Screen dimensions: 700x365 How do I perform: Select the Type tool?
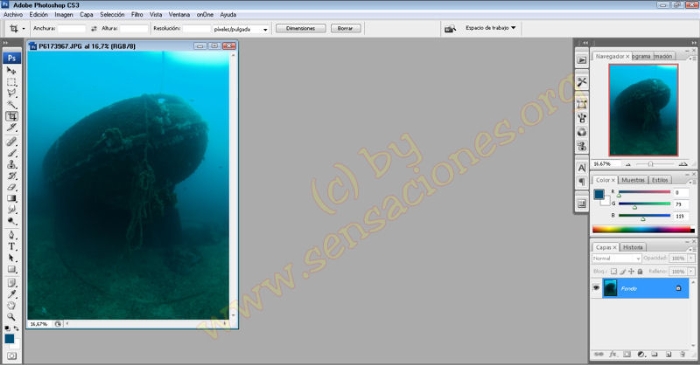(x=12, y=246)
